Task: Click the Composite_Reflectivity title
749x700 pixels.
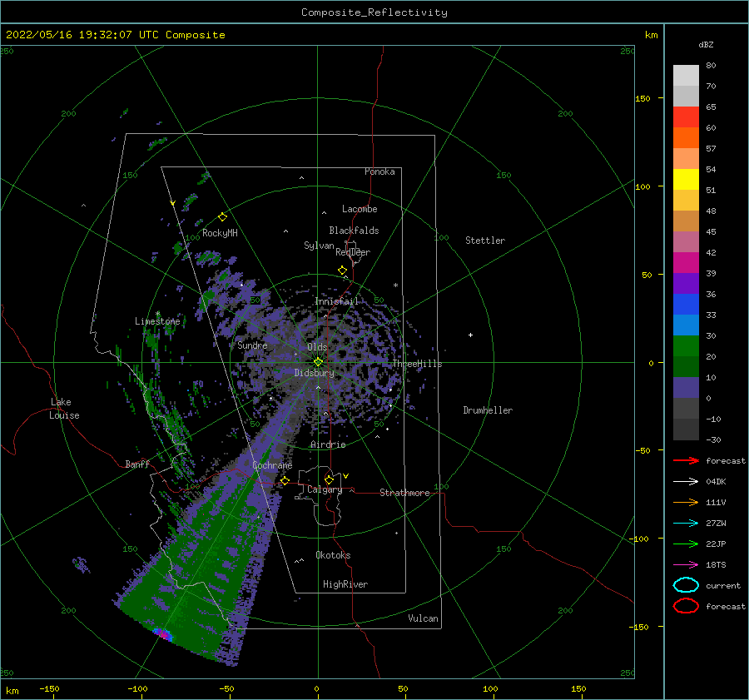Action: coord(374,12)
